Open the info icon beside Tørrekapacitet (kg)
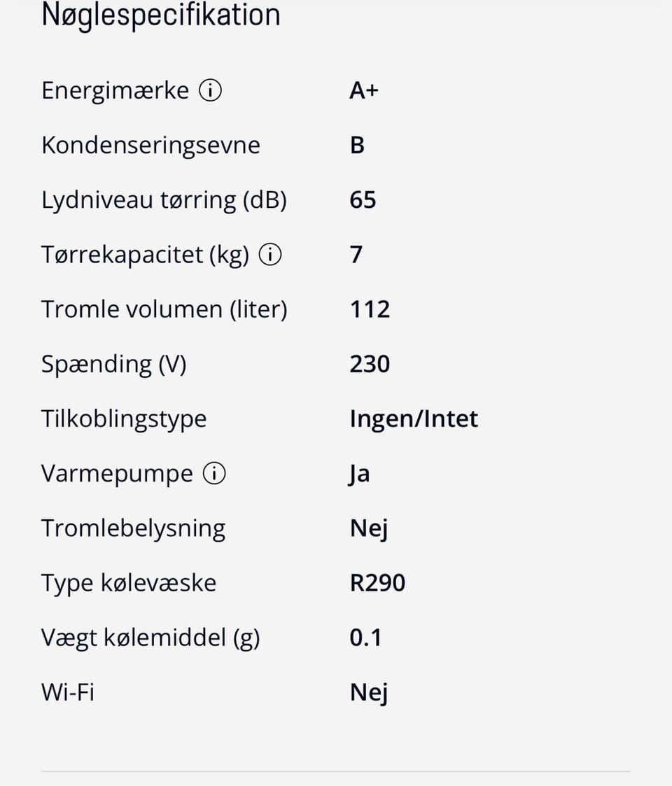The image size is (672, 786). (270, 255)
